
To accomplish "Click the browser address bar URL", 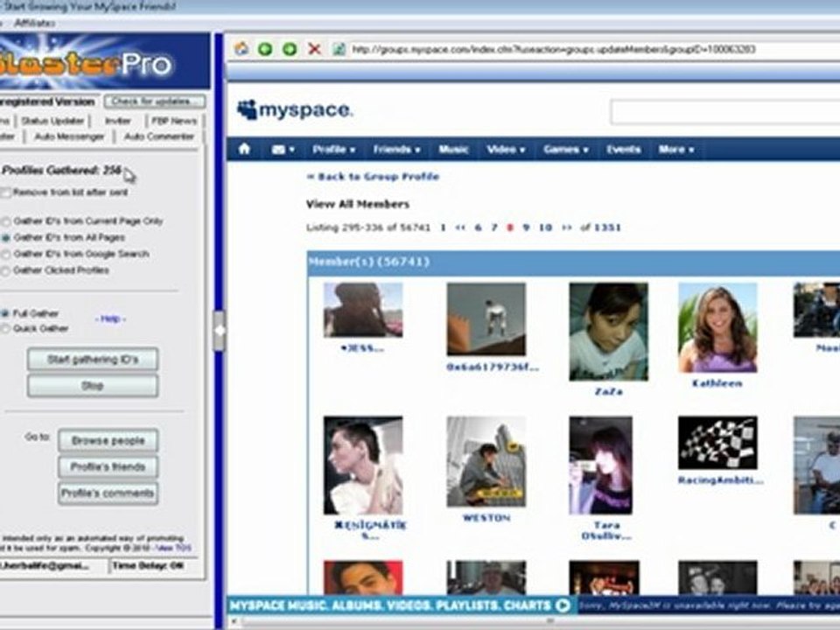I will 553,49.
